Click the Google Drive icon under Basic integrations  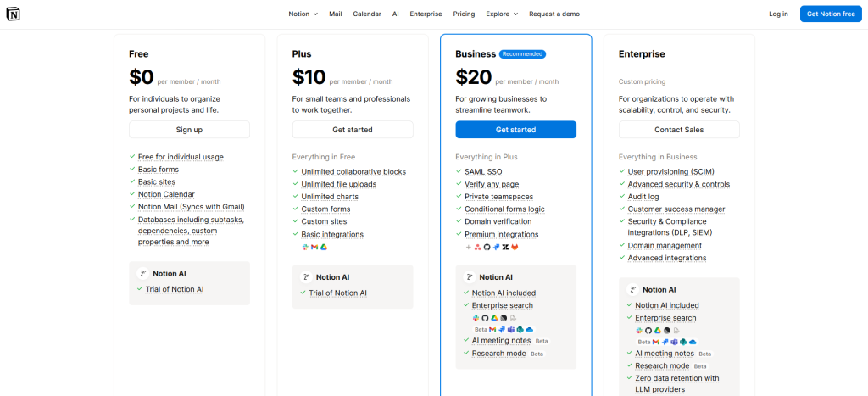(324, 247)
